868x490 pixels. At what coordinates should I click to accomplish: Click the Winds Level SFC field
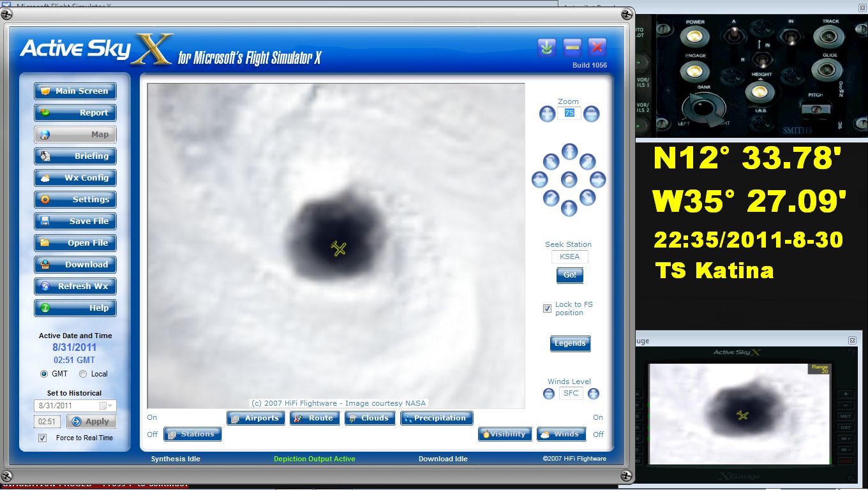[571, 394]
